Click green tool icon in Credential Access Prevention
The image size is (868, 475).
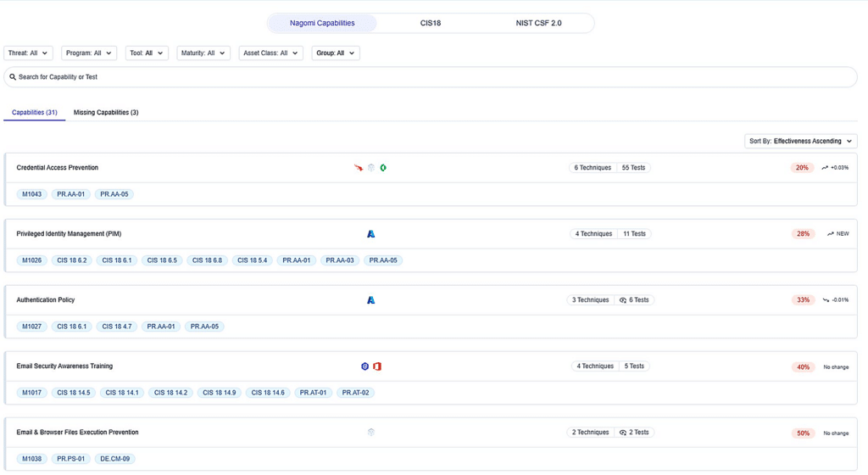[383, 168]
